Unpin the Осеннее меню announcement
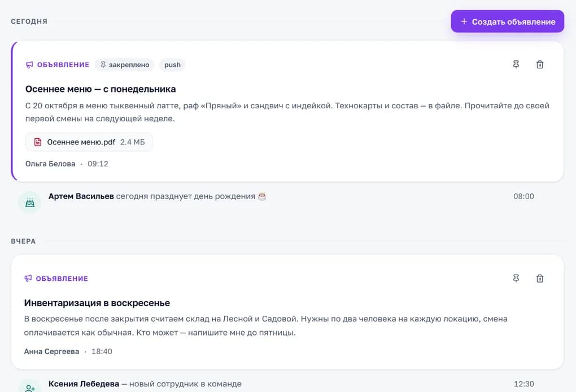Image resolution: width=576 pixels, height=392 pixels. coord(516,65)
